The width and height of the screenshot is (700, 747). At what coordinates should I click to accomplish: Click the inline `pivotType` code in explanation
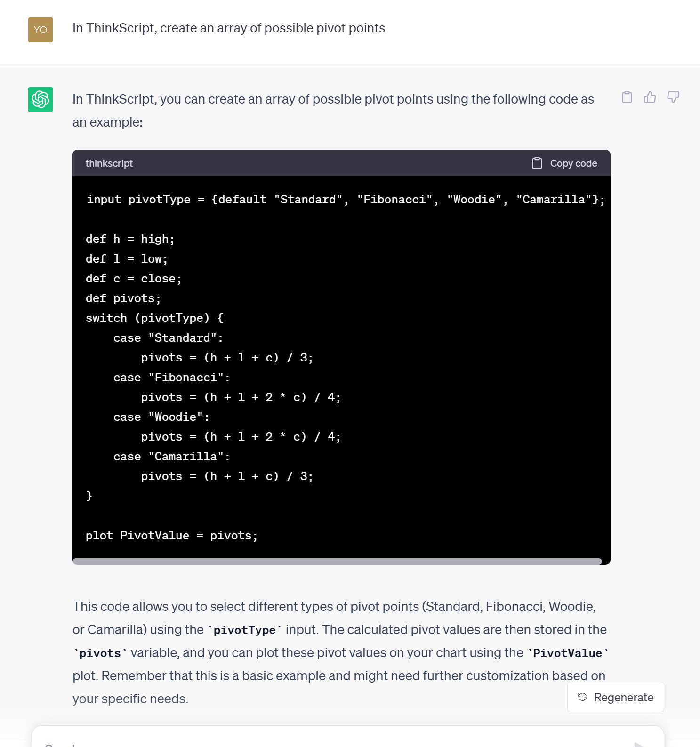click(245, 630)
